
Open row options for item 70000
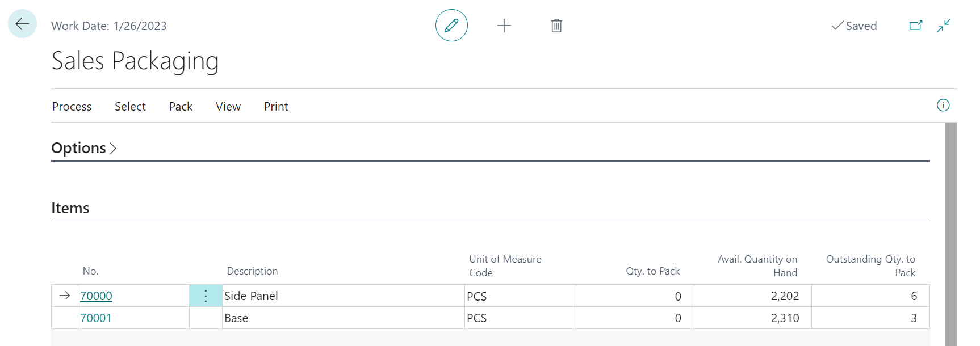pos(206,296)
